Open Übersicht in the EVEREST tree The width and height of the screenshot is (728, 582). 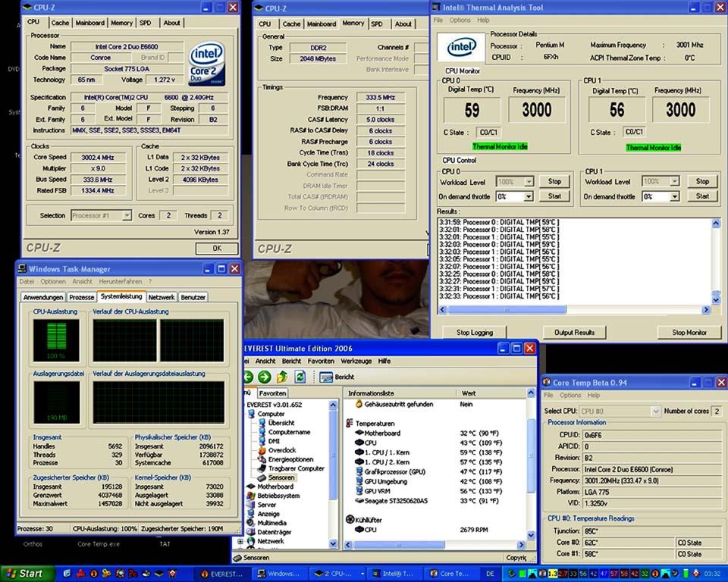click(281, 423)
